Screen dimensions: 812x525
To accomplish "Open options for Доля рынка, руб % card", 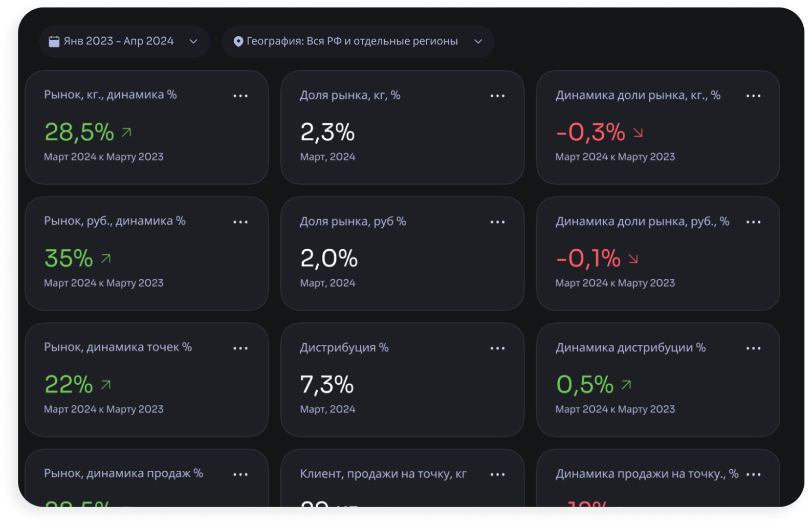I will click(x=497, y=222).
